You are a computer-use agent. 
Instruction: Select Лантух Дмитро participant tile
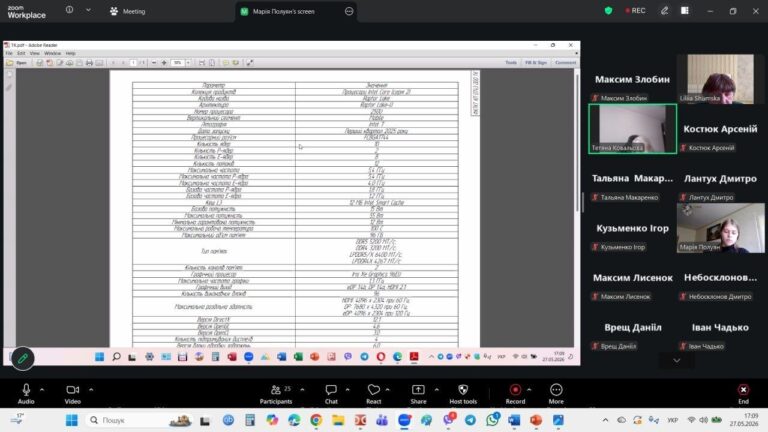click(720, 179)
